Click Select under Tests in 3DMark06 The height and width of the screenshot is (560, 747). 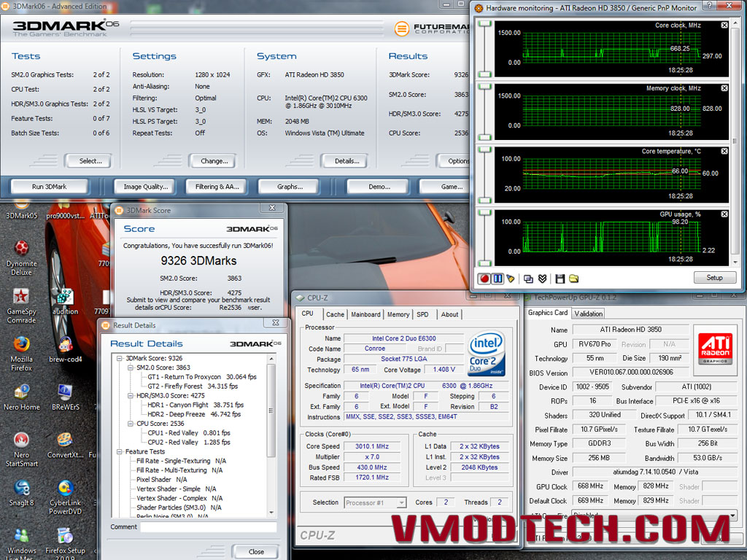[x=90, y=161]
